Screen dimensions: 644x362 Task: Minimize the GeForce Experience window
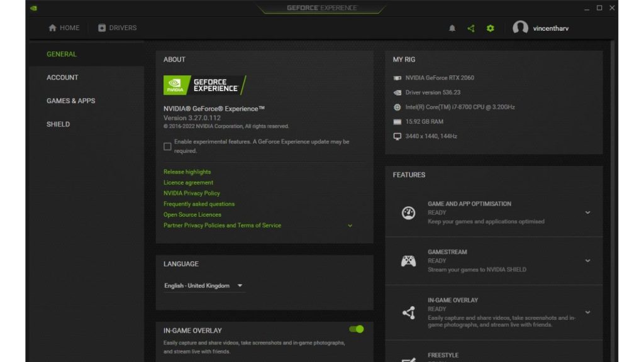coord(587,8)
